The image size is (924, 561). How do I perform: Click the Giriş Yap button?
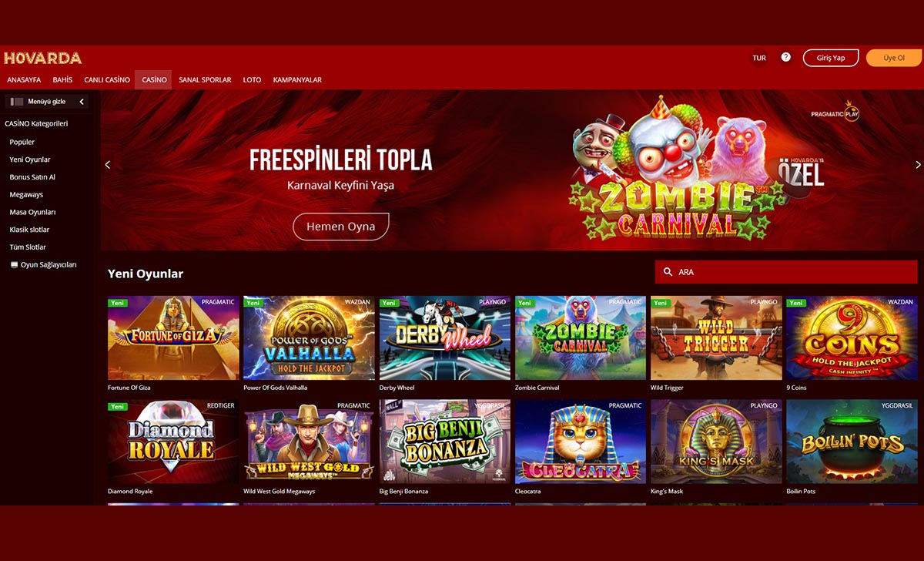[831, 58]
